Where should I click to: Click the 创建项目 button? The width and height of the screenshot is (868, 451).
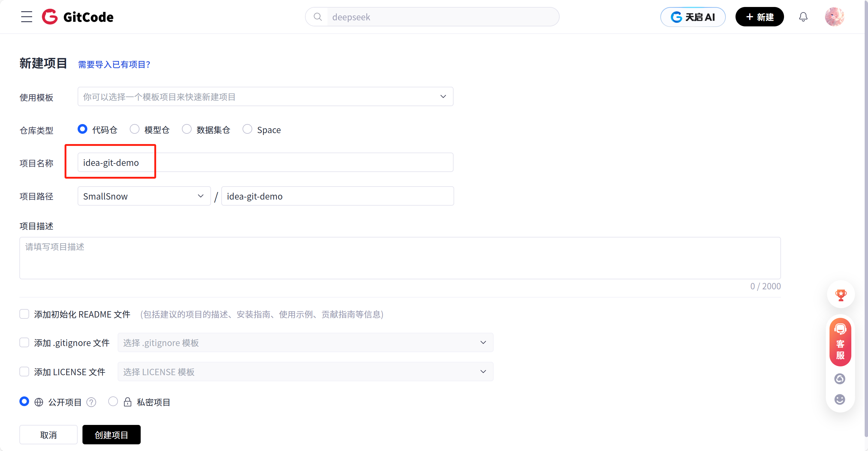pyautogui.click(x=111, y=435)
